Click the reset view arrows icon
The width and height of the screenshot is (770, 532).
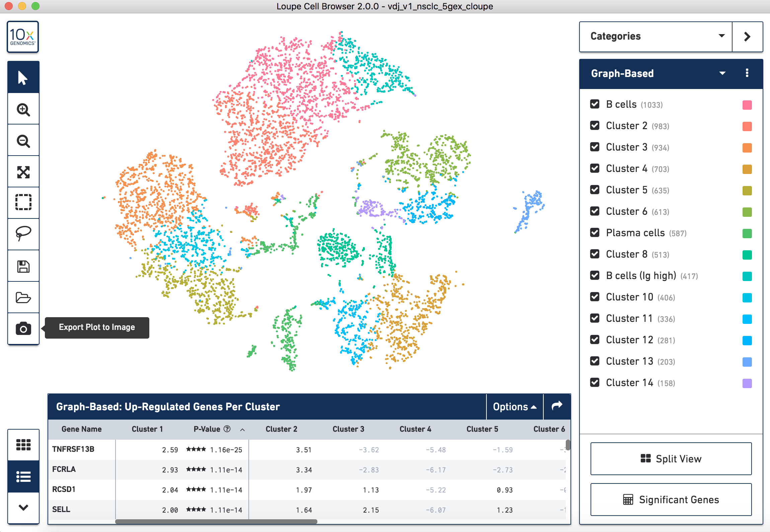23,172
